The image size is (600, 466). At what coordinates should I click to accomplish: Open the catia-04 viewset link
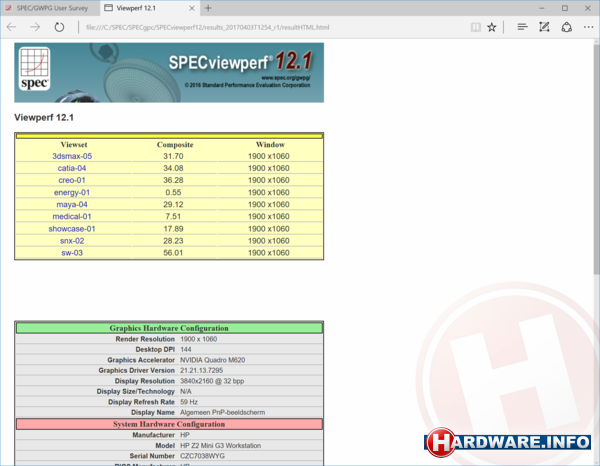pyautogui.click(x=72, y=168)
